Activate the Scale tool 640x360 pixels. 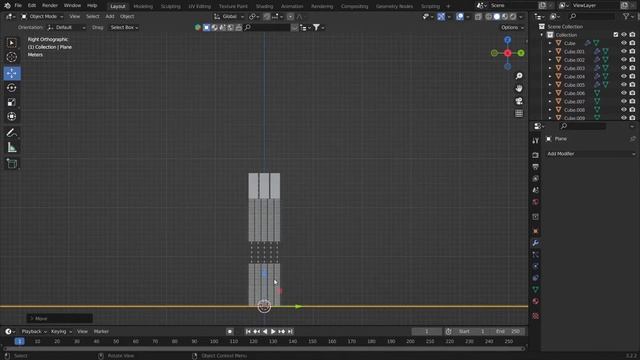click(11, 102)
